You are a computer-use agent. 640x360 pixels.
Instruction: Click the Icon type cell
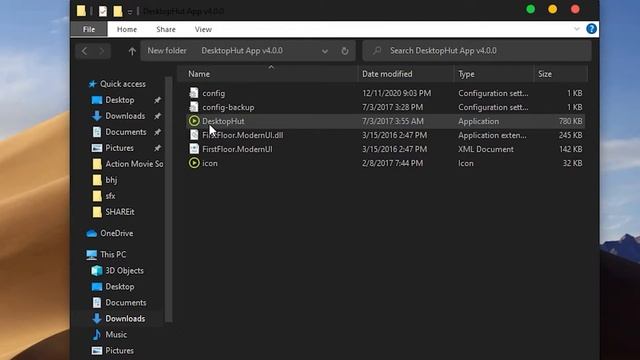466,163
